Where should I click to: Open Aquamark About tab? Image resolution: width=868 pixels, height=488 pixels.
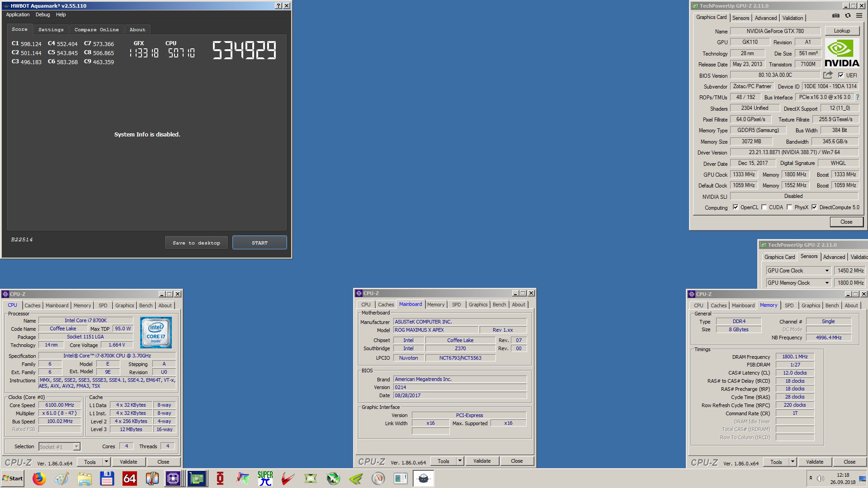tap(137, 29)
